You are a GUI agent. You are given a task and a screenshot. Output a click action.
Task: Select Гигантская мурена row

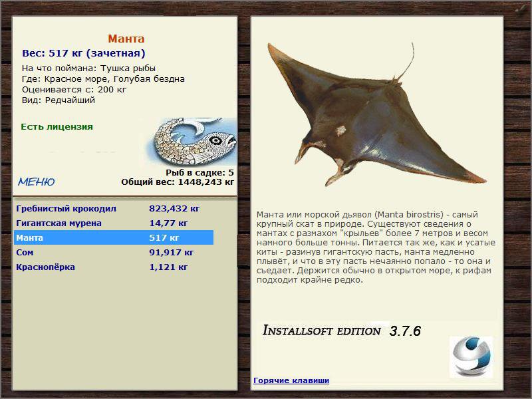[114, 223]
